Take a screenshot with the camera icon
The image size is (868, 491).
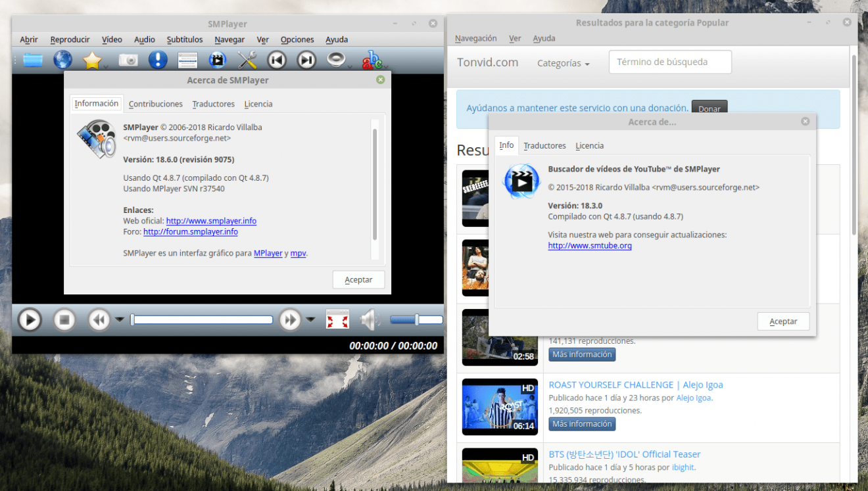[129, 60]
